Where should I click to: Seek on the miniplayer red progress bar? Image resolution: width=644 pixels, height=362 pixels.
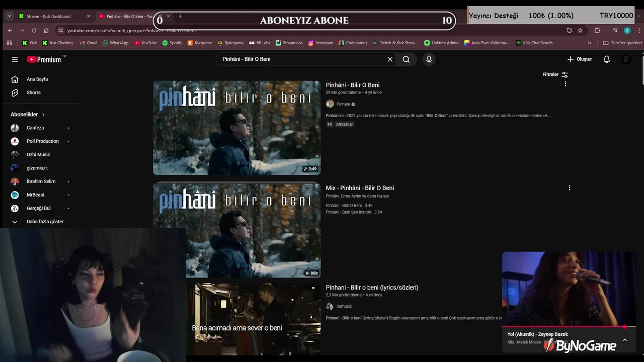click(569, 327)
